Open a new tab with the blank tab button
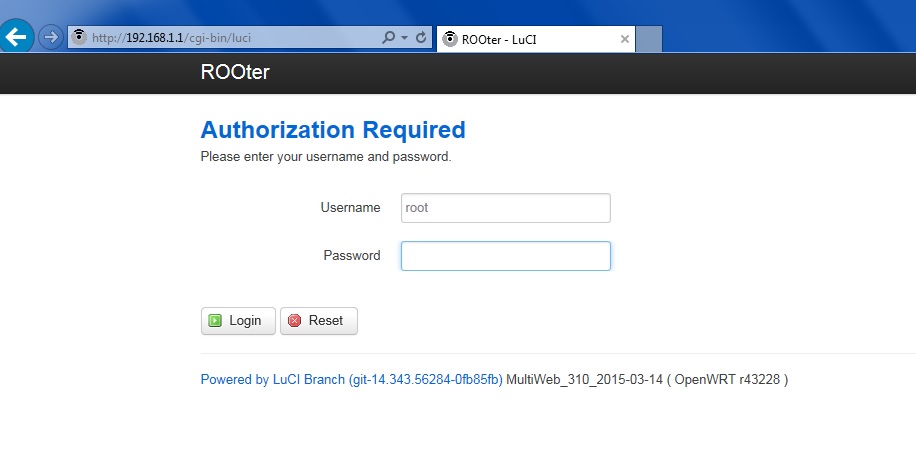The image size is (916, 471). pos(649,39)
